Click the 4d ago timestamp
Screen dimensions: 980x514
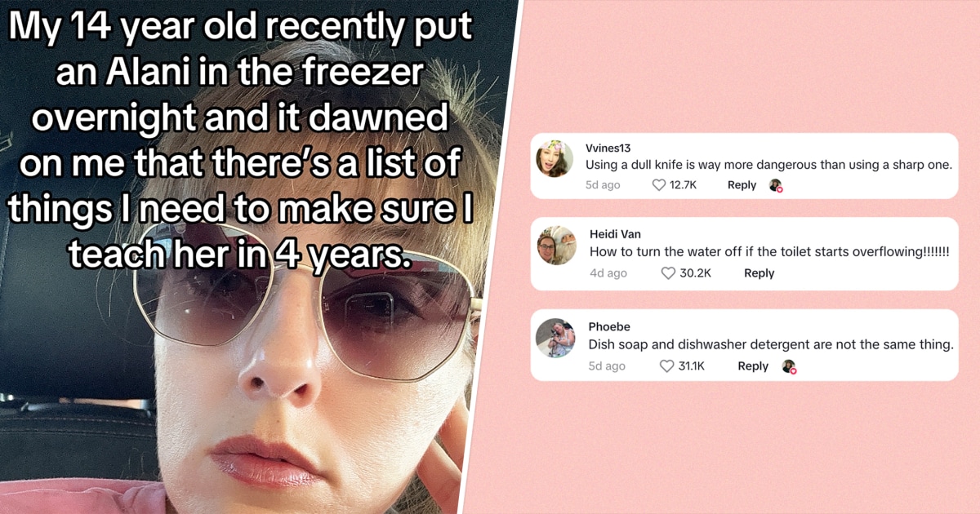click(608, 273)
